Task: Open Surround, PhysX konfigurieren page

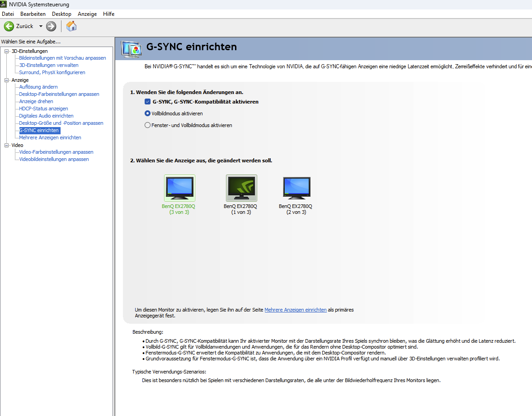Action: [52, 72]
